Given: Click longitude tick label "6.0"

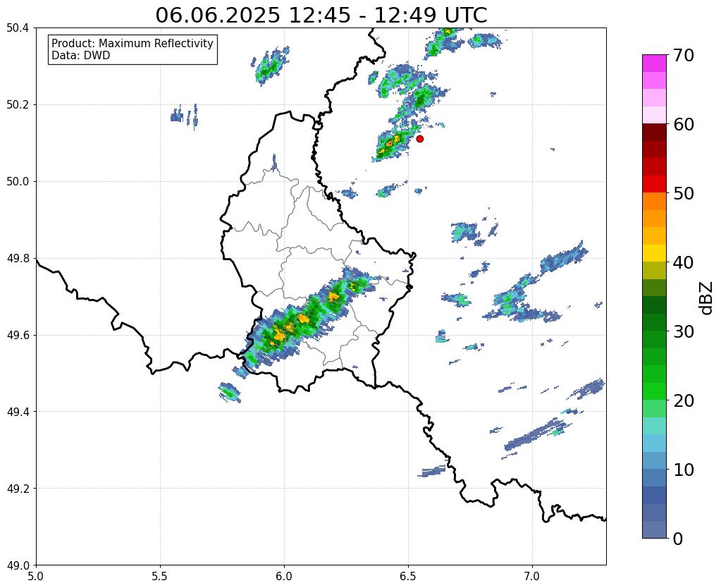Looking at the screenshot, I should click(284, 576).
